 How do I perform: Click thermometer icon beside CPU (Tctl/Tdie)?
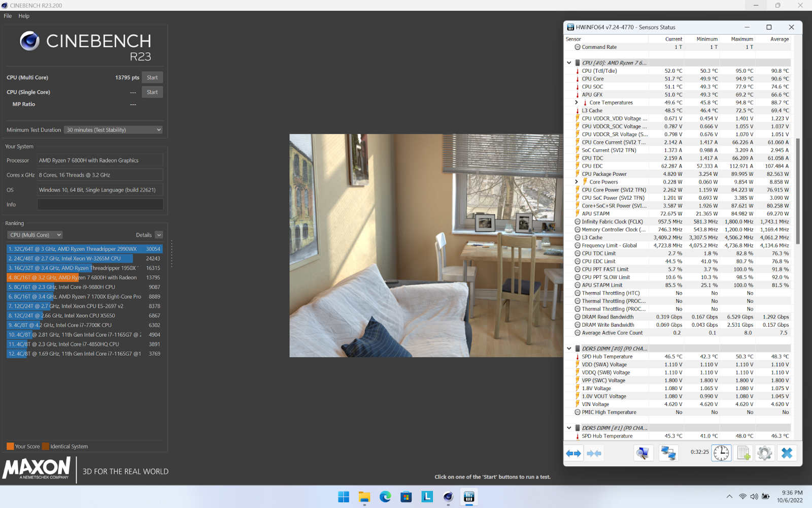578,71
